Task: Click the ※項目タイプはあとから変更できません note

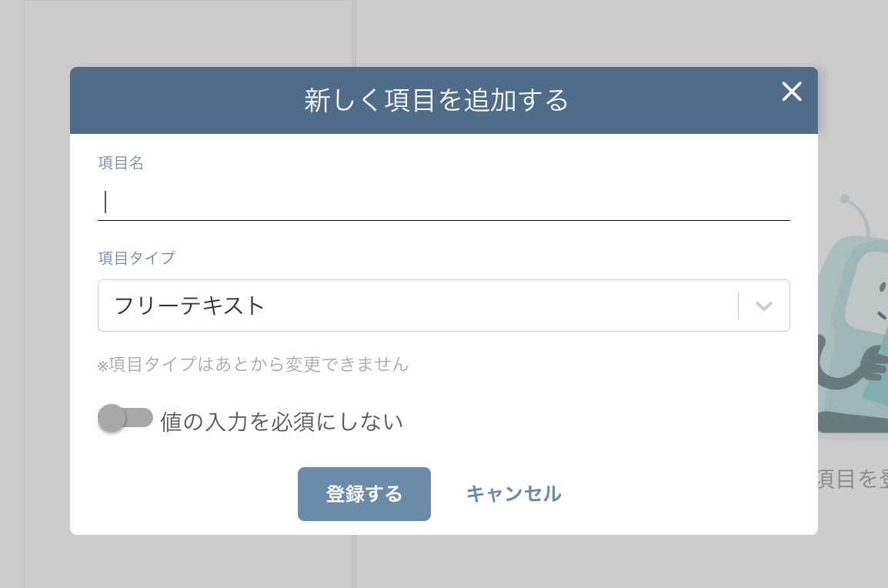Action: pyautogui.click(x=253, y=365)
